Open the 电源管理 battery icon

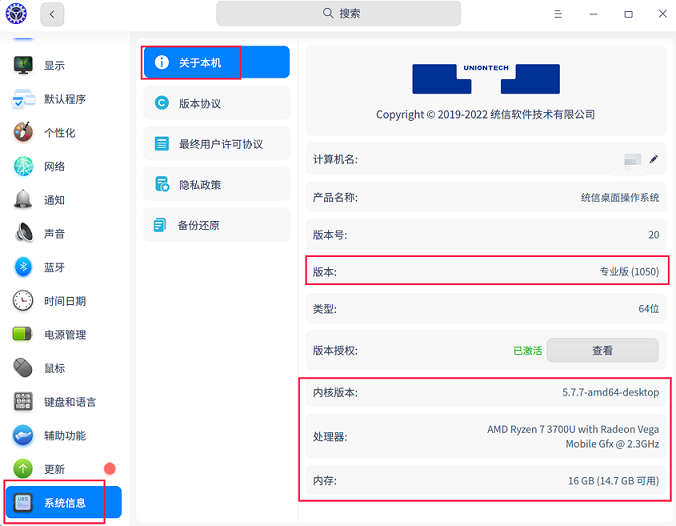(22, 334)
